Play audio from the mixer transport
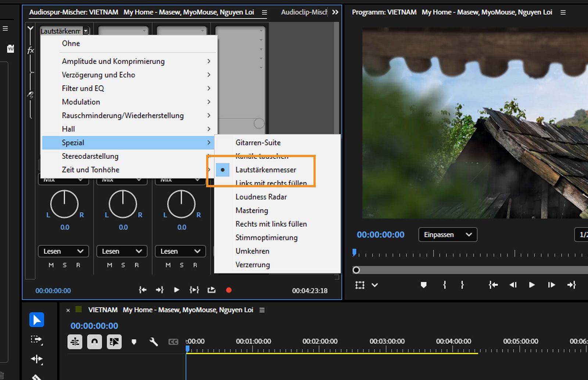588x380 pixels. (177, 290)
